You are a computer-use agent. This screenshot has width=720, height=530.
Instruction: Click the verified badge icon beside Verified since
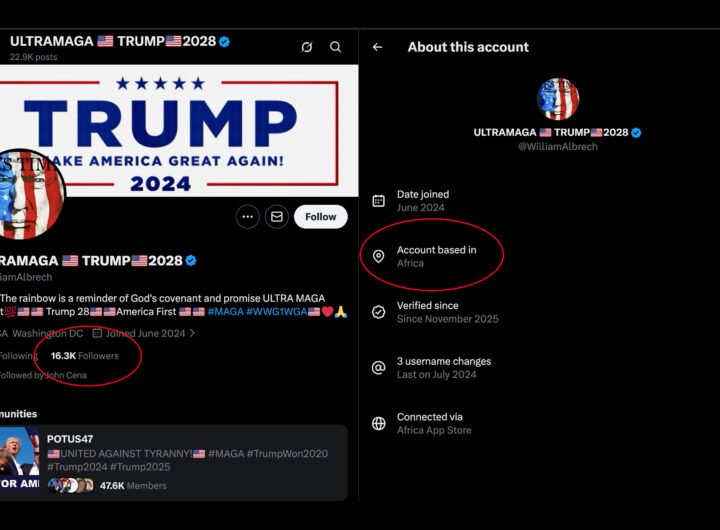(378, 312)
